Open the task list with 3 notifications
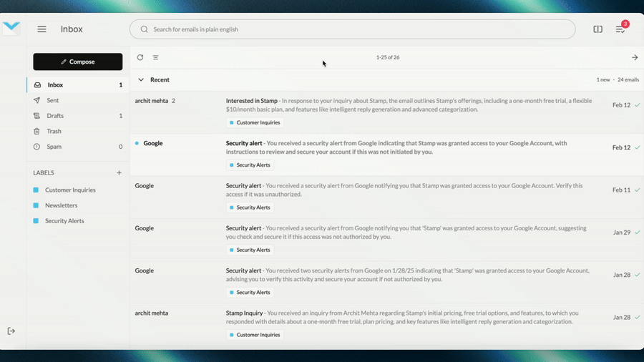644x362 pixels. (620, 29)
